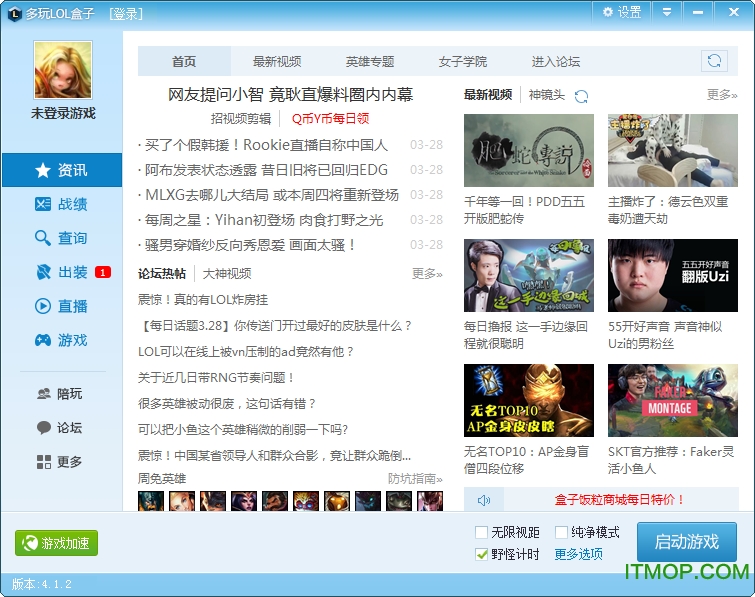Expand 更多» next to 最新视频 section

click(x=722, y=95)
